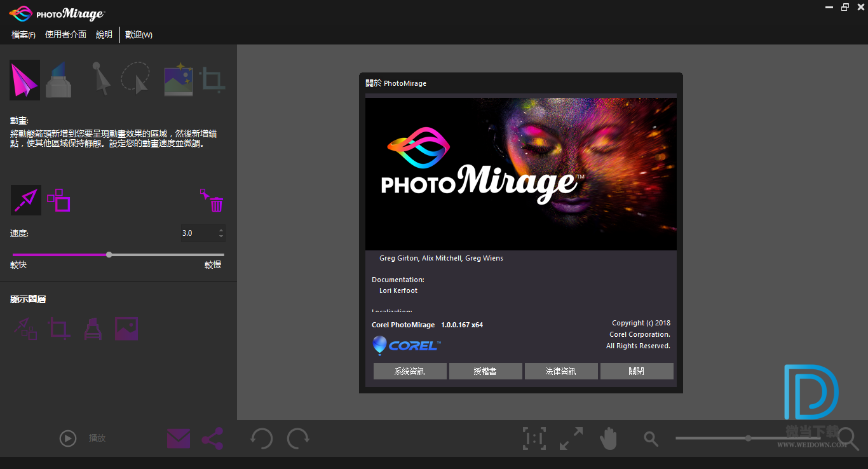Click the speed slider handle

click(109, 254)
